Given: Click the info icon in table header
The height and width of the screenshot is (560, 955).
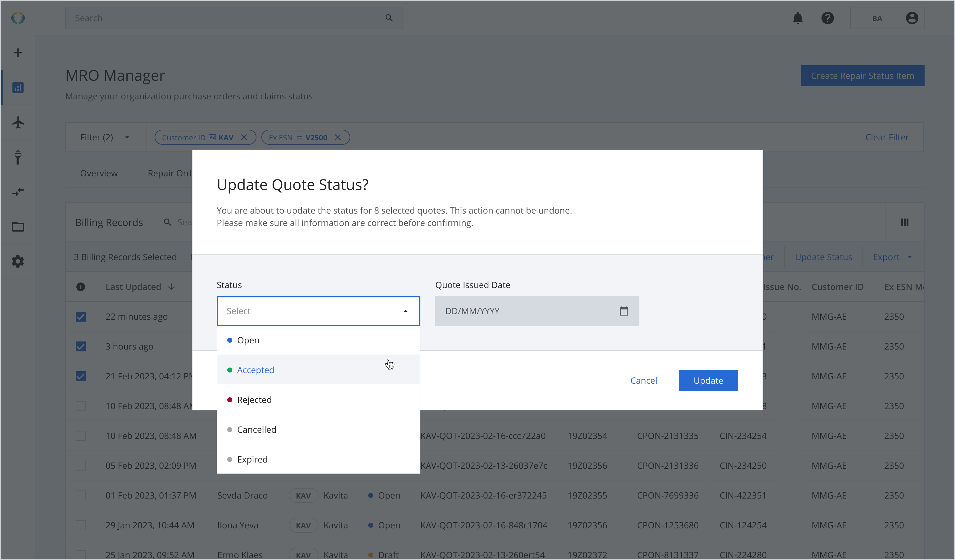Looking at the screenshot, I should [81, 287].
